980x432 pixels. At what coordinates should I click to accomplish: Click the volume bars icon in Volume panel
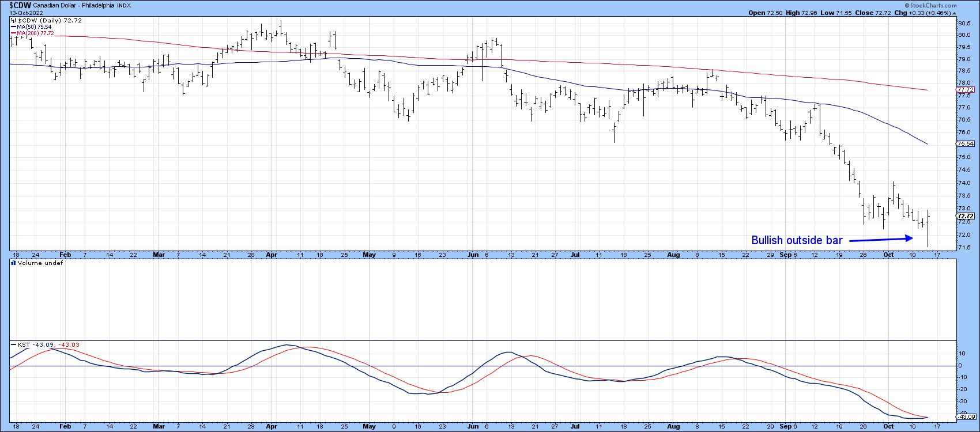[x=13, y=263]
